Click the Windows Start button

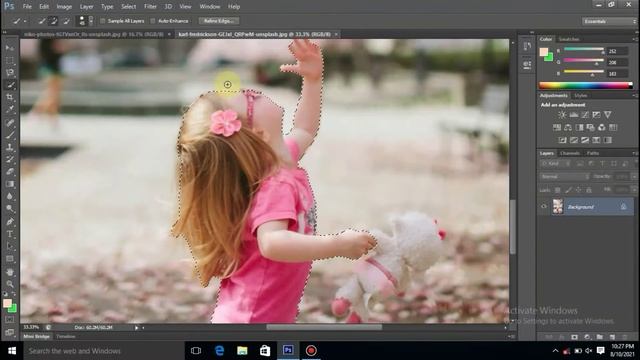pos(11,351)
